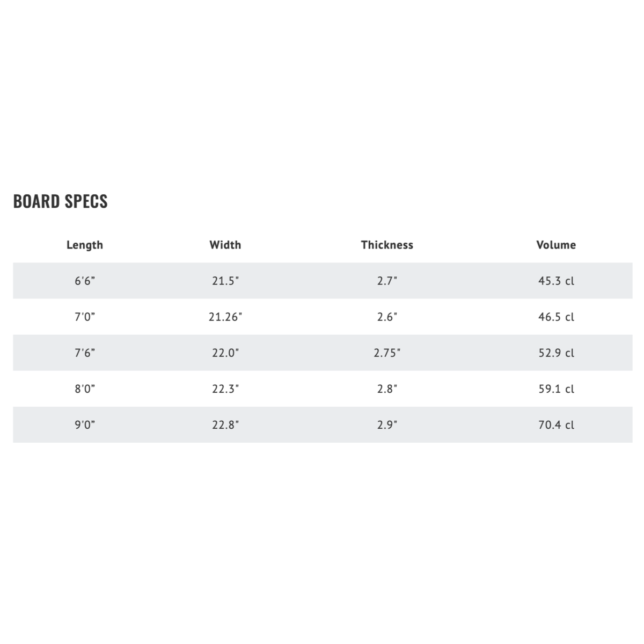
Task: Select the 2.75" thickness value
Action: point(387,353)
